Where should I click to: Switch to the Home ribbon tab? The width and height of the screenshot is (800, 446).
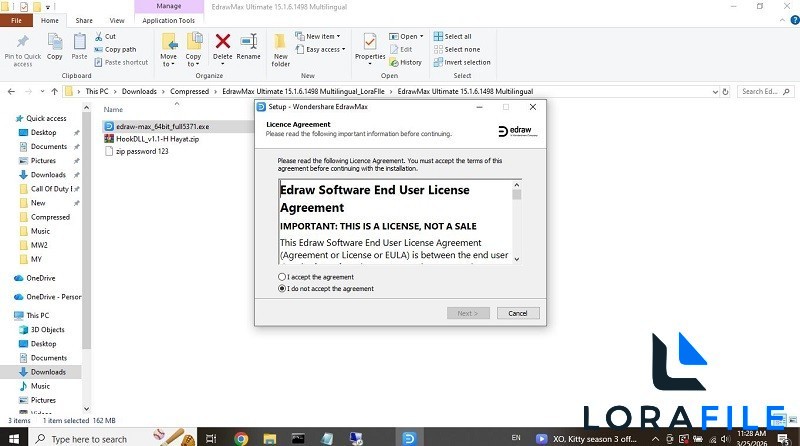(x=49, y=20)
